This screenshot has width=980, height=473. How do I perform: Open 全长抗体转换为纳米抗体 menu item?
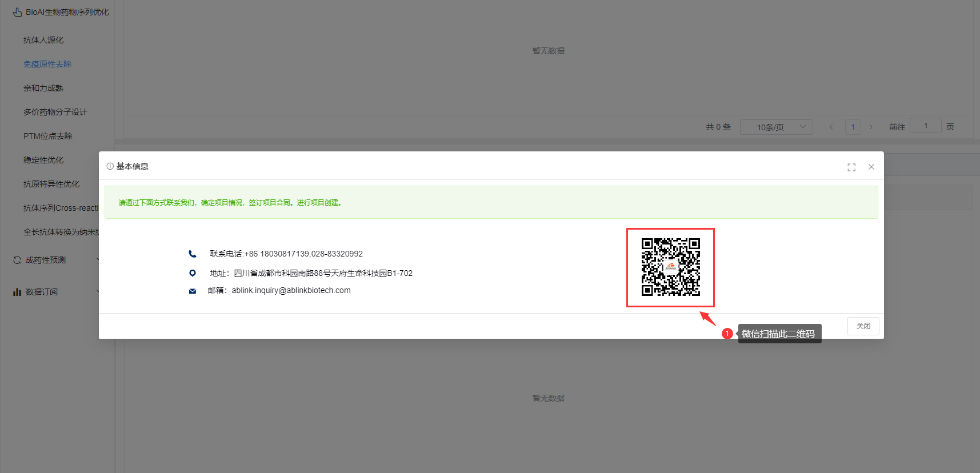61,232
